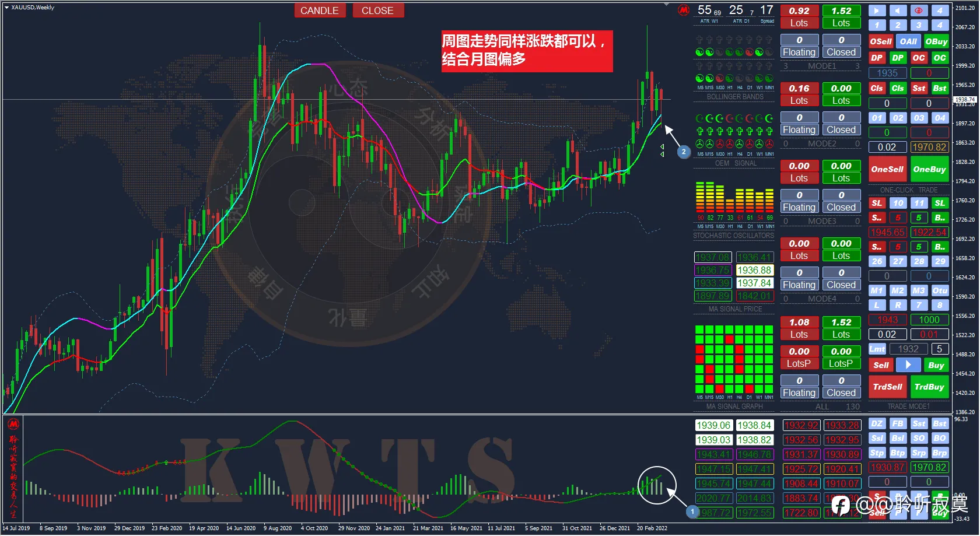Screen dimensions: 980x536
Task: Click the red LotsP button
Action: click(x=799, y=363)
